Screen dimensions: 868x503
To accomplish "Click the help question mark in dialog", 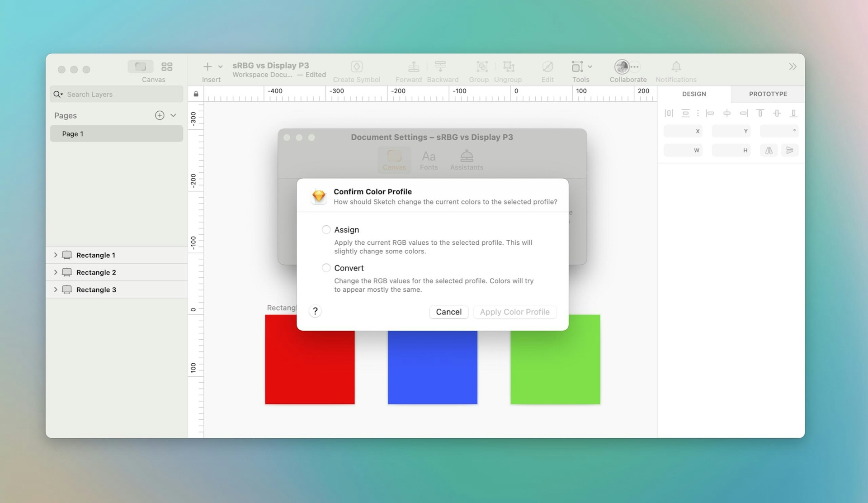I will (315, 311).
